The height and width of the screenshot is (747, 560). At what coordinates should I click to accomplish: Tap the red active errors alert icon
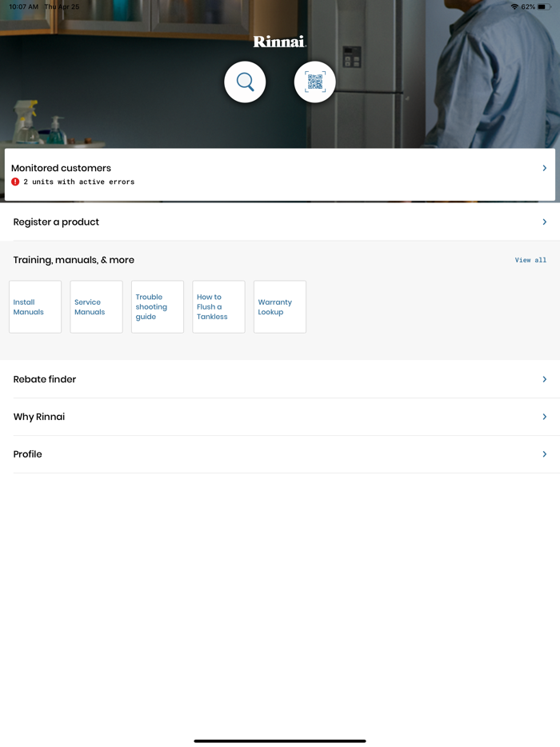pos(15,182)
